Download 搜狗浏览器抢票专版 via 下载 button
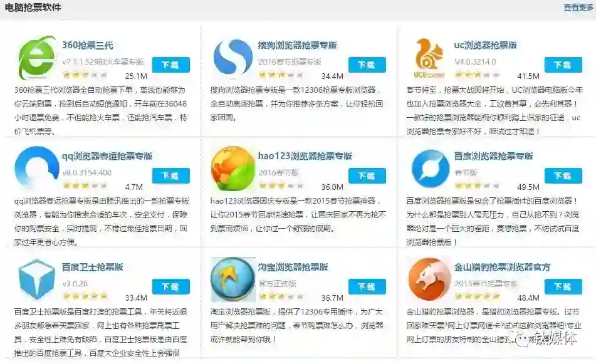Viewport: 596px width, 364px height. point(367,65)
